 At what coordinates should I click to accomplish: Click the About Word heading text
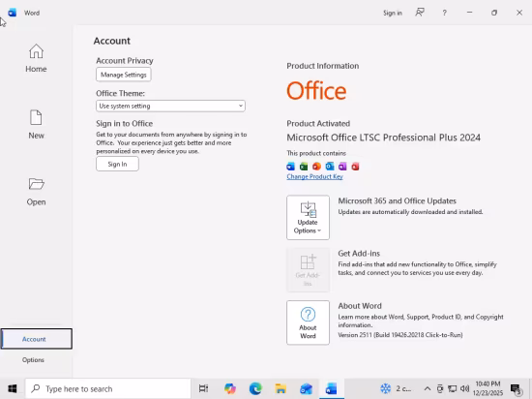(x=360, y=306)
